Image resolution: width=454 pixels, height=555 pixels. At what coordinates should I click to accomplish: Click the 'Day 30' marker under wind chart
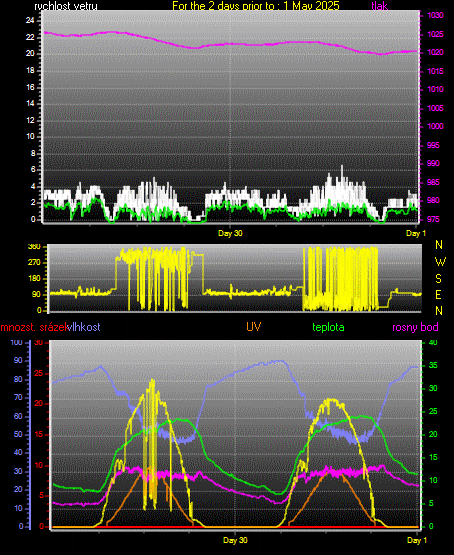pyautogui.click(x=230, y=233)
